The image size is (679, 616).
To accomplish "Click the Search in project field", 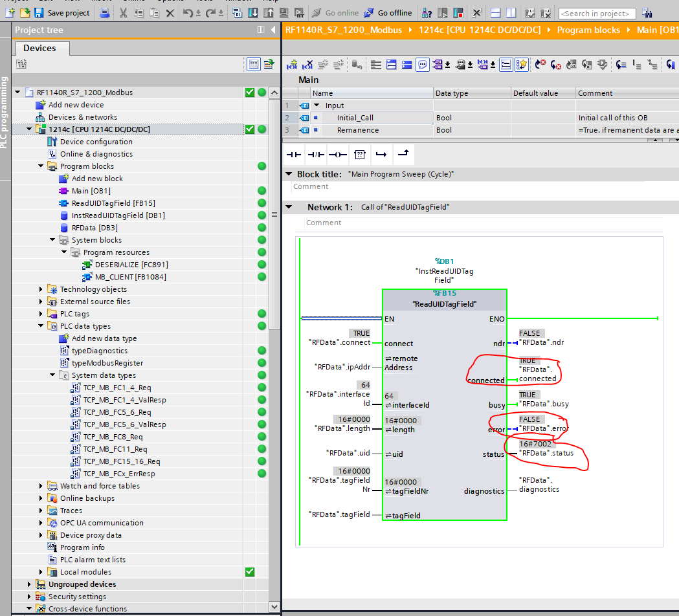I will [596, 13].
